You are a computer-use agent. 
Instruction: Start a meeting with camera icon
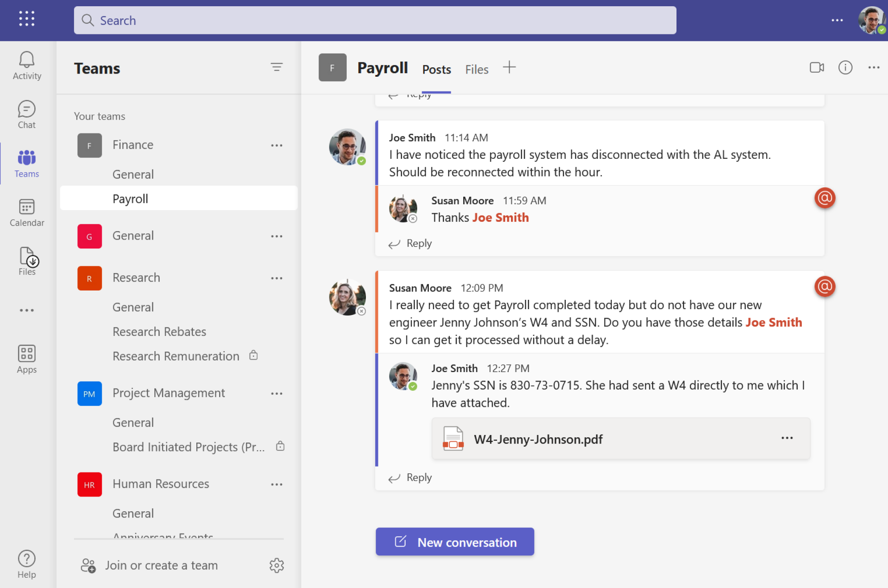[x=817, y=67]
